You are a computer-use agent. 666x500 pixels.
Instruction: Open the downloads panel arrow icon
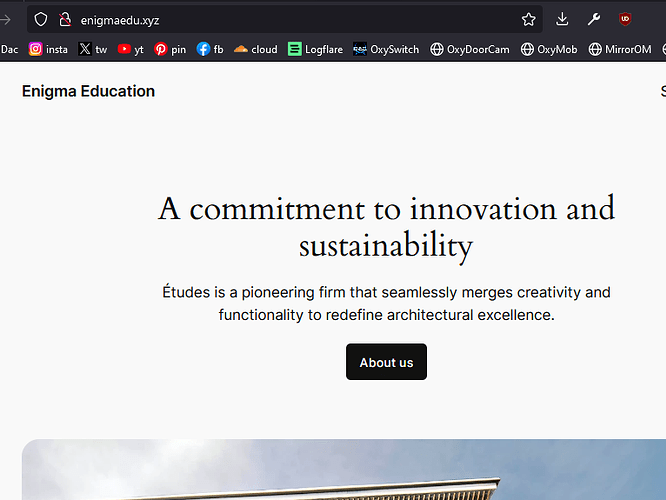coord(562,19)
